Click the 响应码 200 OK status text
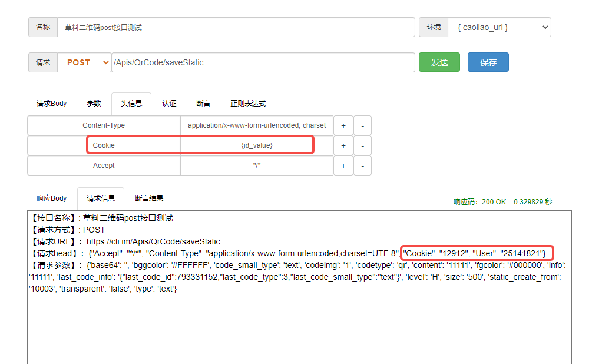Image resolution: width=612 pixels, height=364 pixels. pos(479,202)
